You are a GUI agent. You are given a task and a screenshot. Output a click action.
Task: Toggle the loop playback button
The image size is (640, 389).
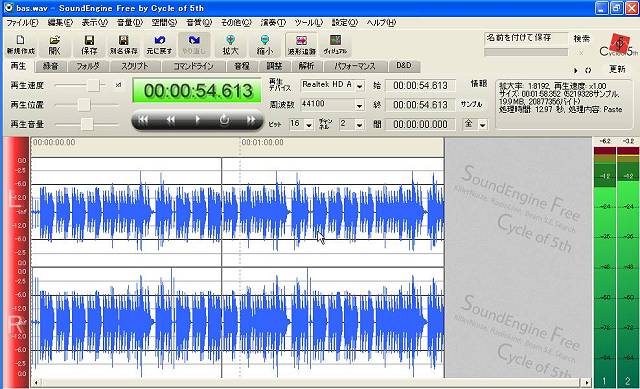pyautogui.click(x=224, y=120)
